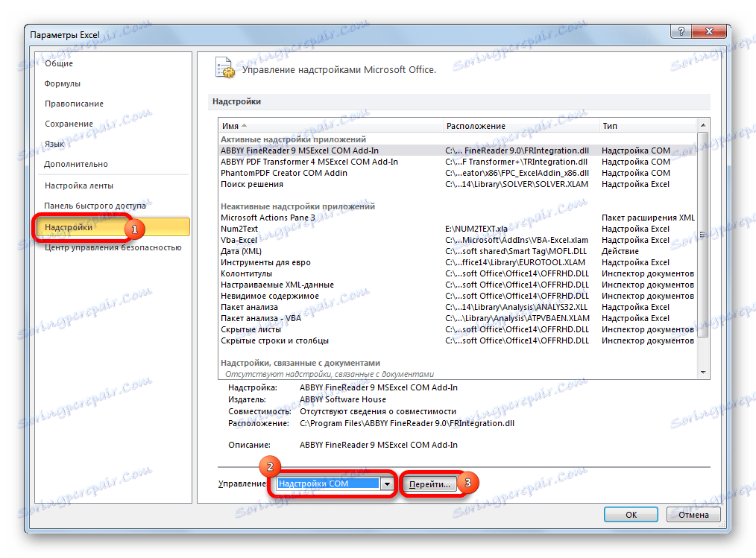Select Инструменты для евро row

458,263
